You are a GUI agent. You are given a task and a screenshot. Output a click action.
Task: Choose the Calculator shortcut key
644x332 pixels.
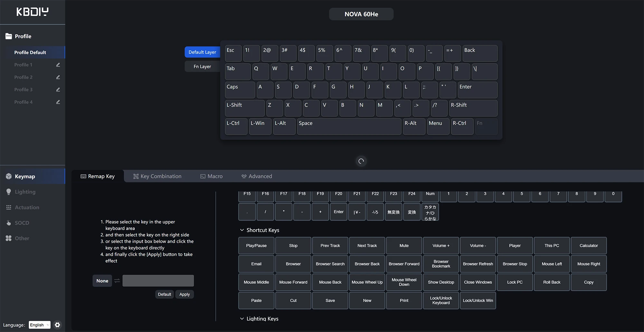click(589, 246)
